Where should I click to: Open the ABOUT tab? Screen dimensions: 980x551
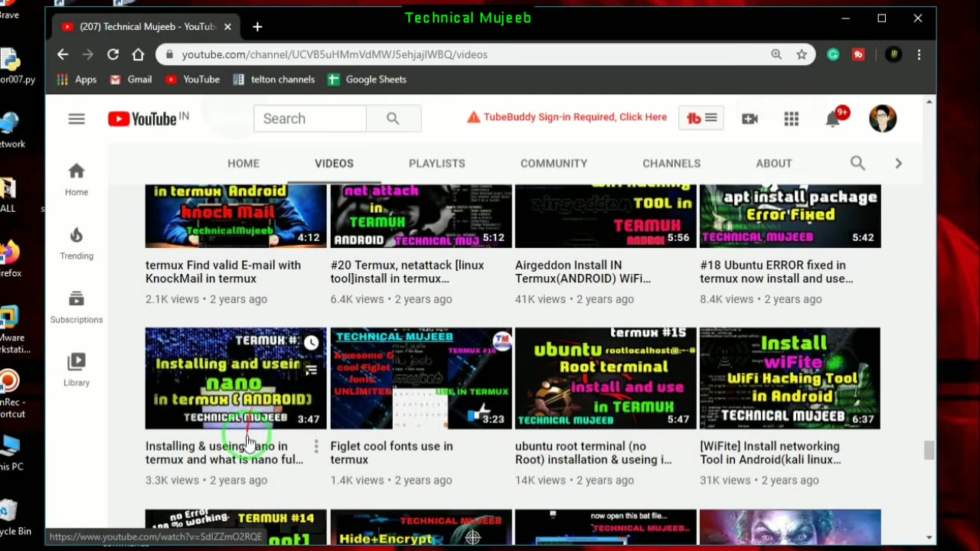point(774,163)
